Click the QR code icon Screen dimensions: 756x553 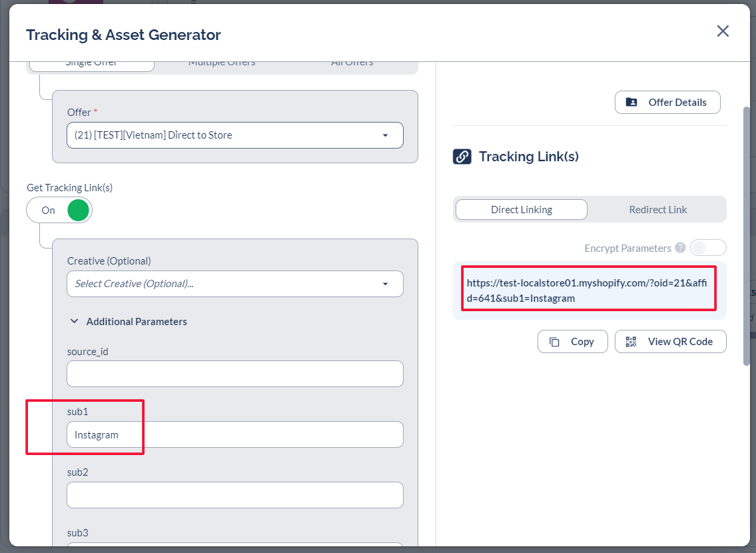631,342
